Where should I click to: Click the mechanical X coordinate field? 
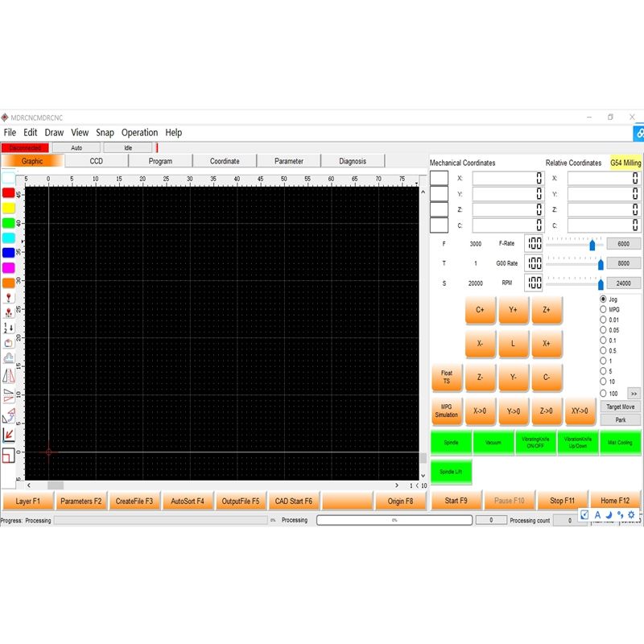click(x=507, y=179)
